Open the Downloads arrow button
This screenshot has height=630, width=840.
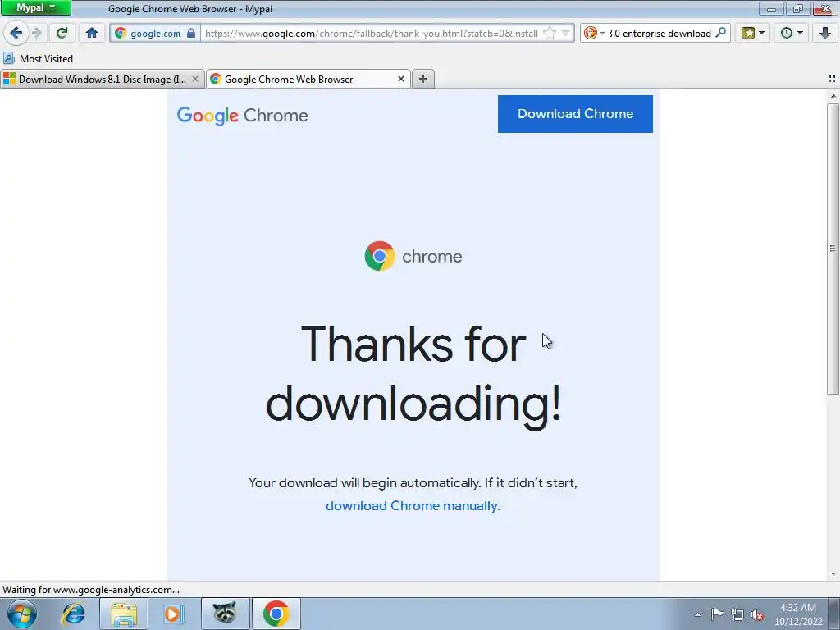point(825,33)
